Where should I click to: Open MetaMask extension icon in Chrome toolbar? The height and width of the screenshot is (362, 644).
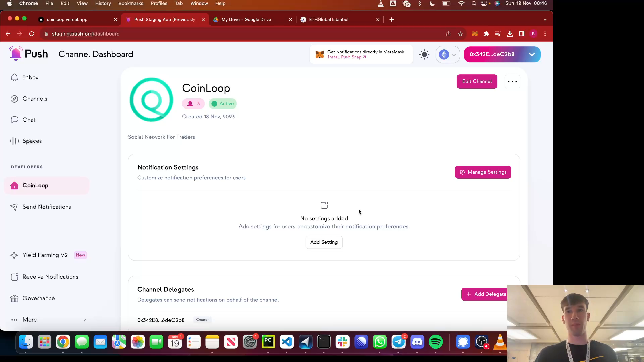coord(475,34)
